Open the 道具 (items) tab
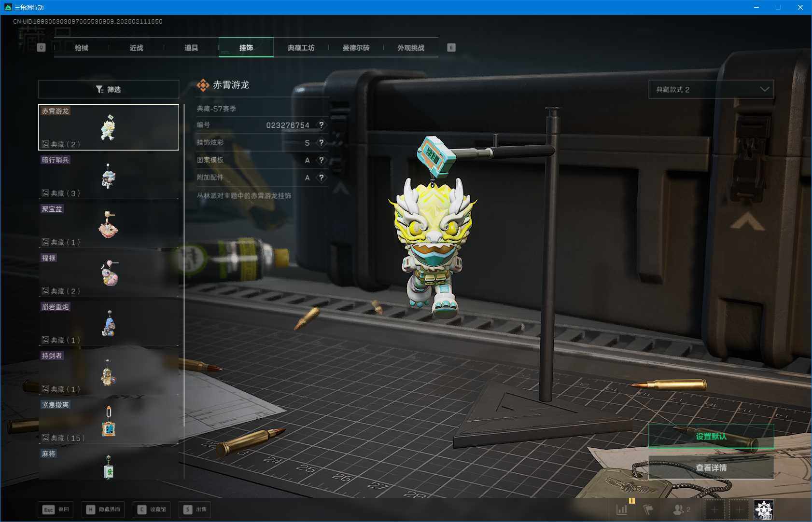This screenshot has width=812, height=522. click(191, 48)
